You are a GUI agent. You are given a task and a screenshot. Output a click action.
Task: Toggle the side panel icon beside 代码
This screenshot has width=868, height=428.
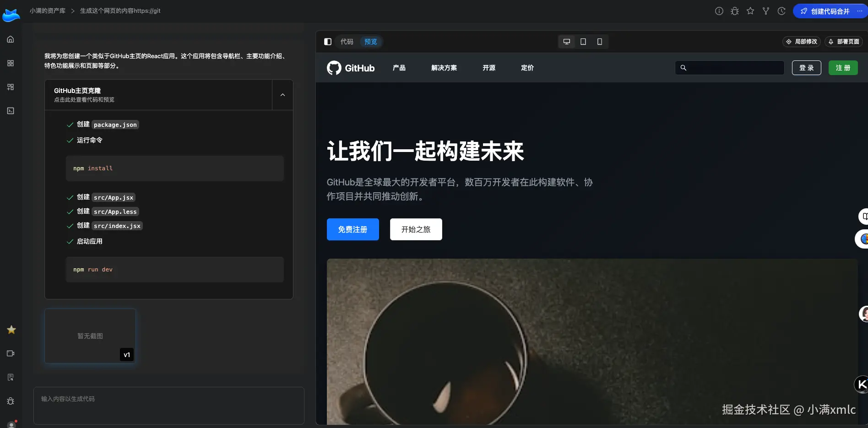(x=328, y=42)
